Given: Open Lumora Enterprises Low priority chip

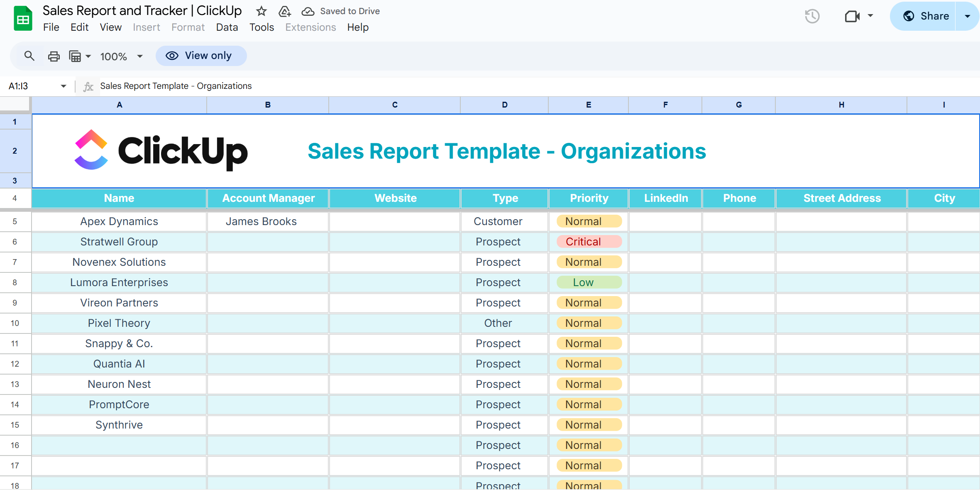Looking at the screenshot, I should coord(589,282).
